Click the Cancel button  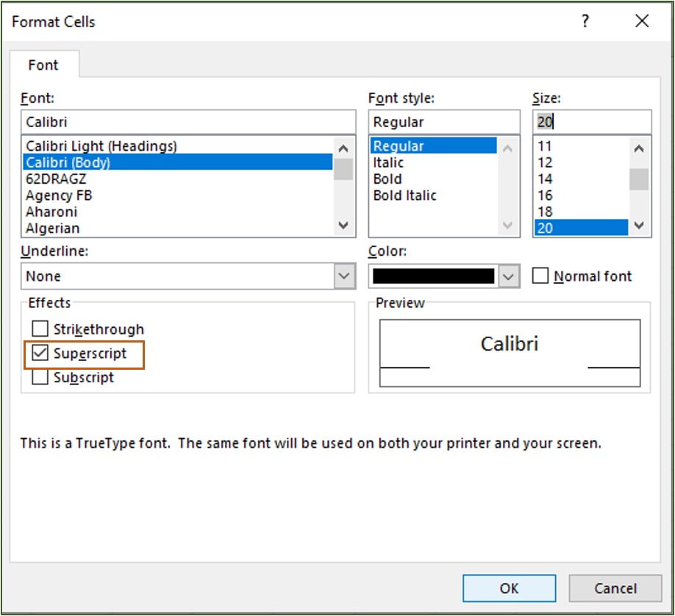tap(615, 588)
